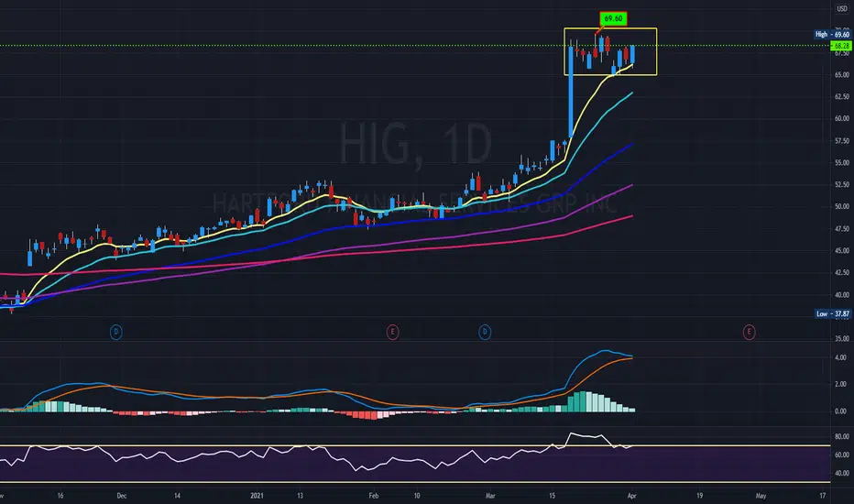Click the 35.00 price axis label
Image resolution: width=854 pixels, height=504 pixels.
[841, 339]
